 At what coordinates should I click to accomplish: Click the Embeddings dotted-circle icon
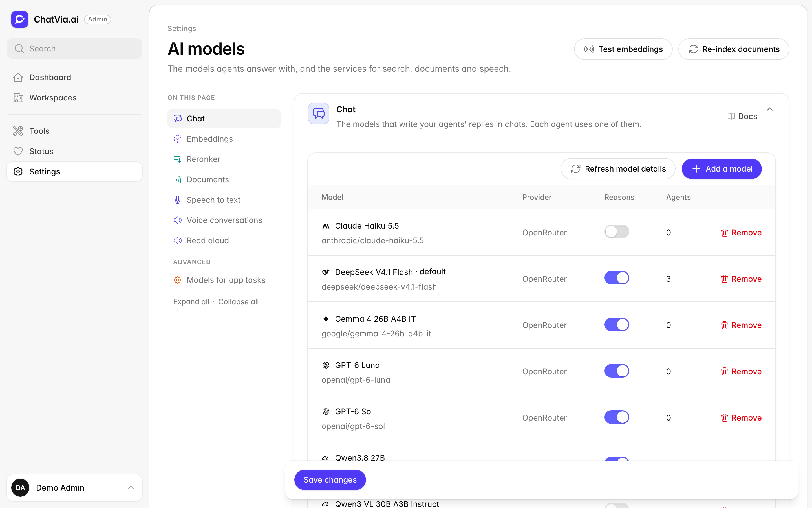[178, 139]
